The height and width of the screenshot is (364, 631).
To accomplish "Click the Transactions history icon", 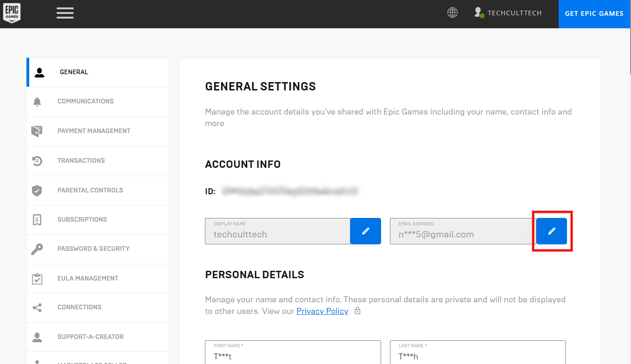I will coord(37,161).
